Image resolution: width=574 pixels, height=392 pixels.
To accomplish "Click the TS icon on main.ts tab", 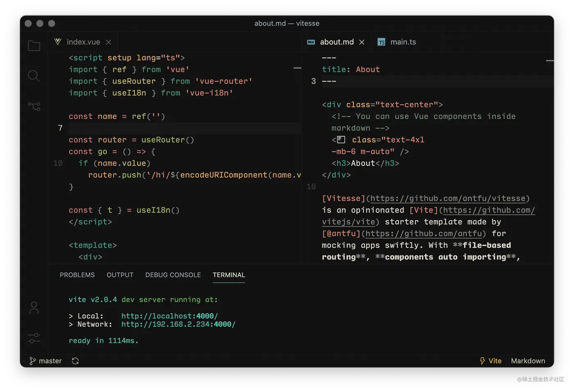I will 382,42.
